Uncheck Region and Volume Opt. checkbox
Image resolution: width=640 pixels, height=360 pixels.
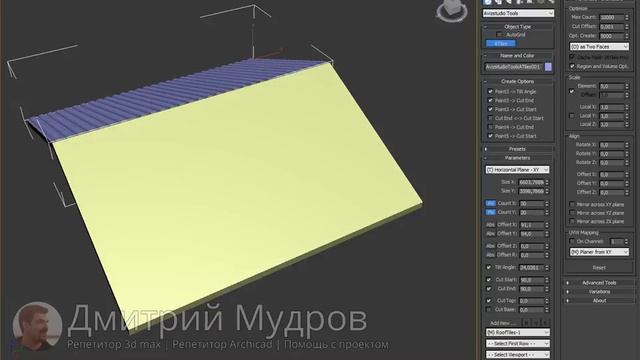572,66
